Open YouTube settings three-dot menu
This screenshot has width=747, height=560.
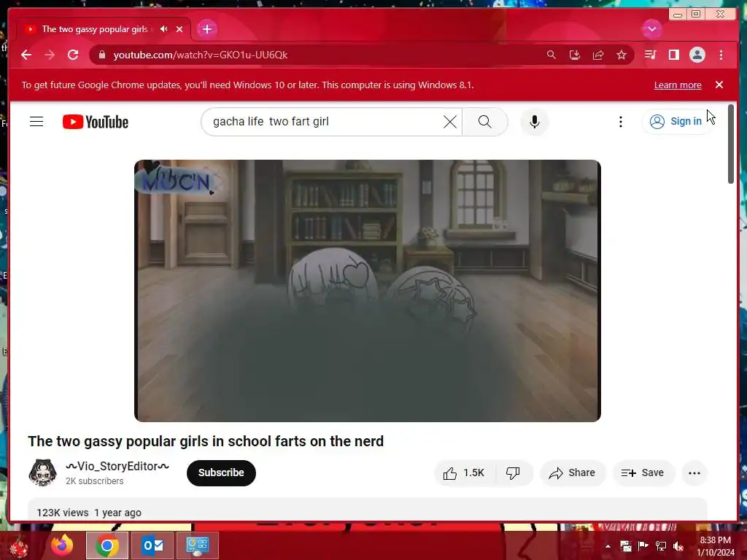click(x=620, y=122)
